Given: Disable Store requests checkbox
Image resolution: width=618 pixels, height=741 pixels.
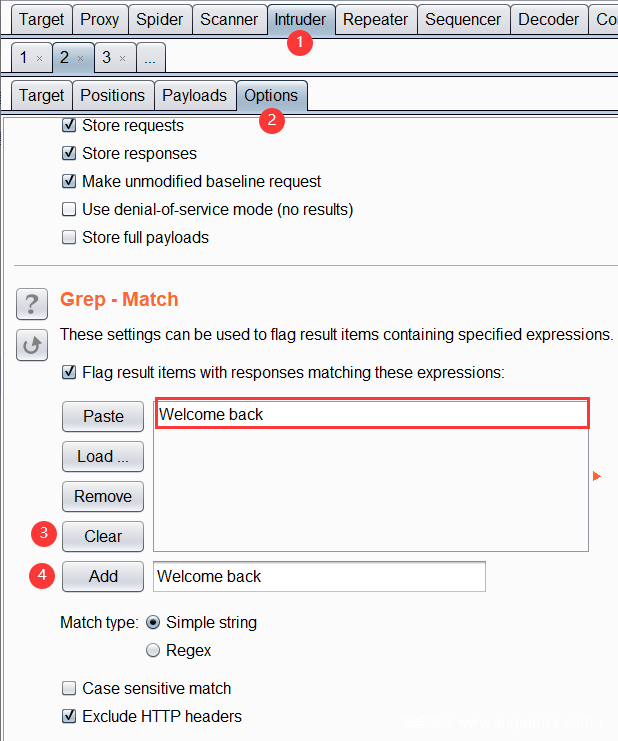Looking at the screenshot, I should click(69, 126).
